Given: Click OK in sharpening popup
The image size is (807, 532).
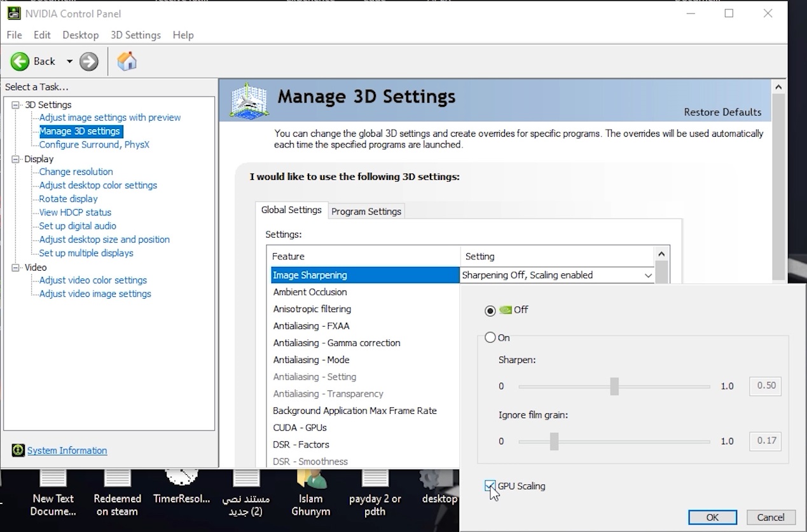Looking at the screenshot, I should [x=712, y=517].
